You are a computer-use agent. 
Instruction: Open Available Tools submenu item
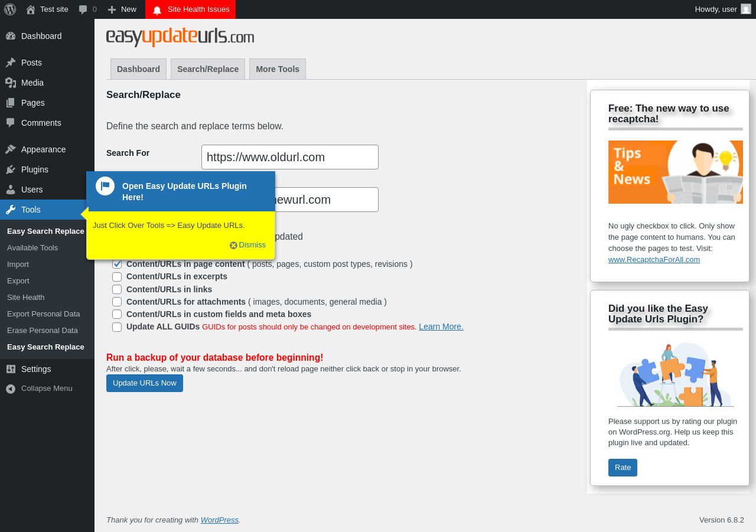pyautogui.click(x=32, y=248)
